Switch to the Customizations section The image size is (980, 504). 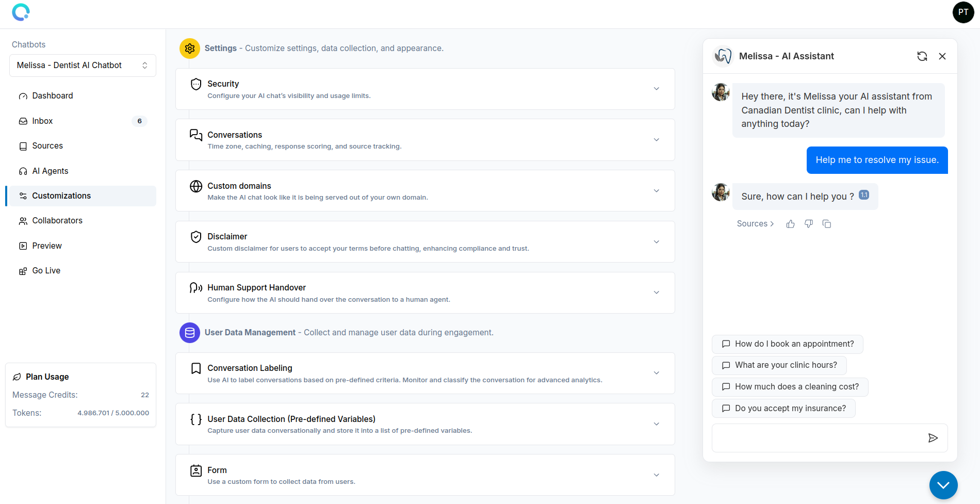pyautogui.click(x=61, y=196)
